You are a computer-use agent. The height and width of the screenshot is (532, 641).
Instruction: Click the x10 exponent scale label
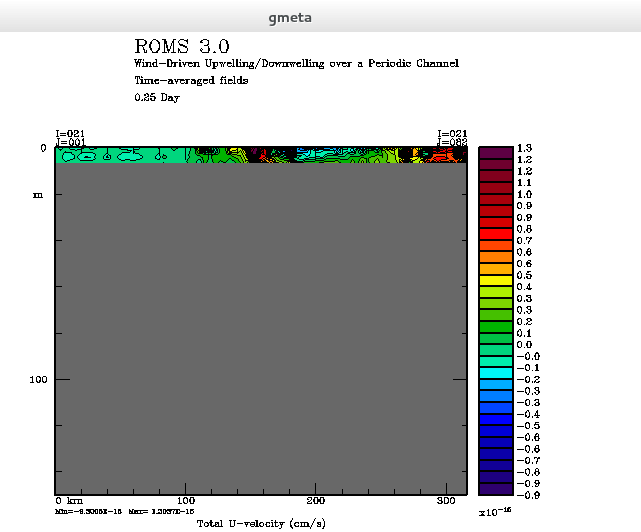(495, 512)
